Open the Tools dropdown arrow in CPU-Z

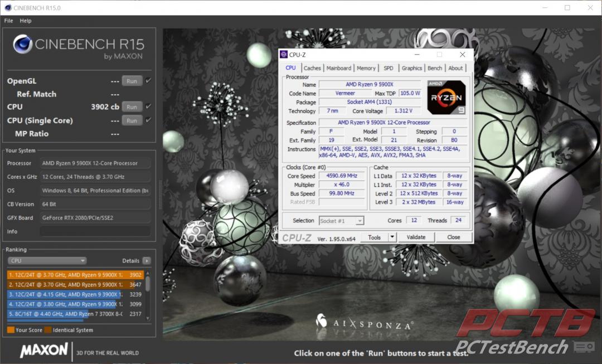tap(392, 237)
